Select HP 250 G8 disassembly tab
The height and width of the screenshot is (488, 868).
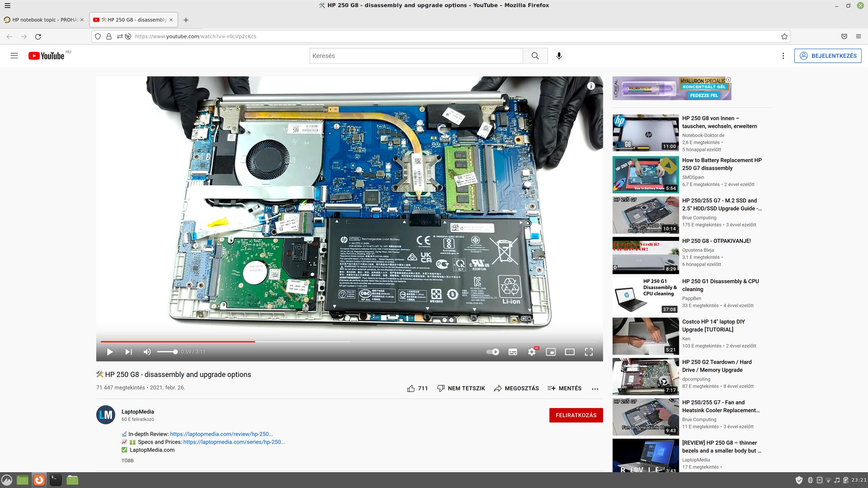[x=133, y=20]
